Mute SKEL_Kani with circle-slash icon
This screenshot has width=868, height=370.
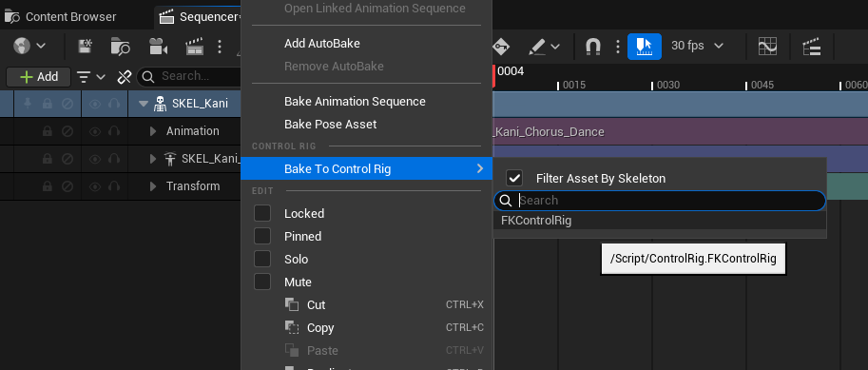coord(68,104)
